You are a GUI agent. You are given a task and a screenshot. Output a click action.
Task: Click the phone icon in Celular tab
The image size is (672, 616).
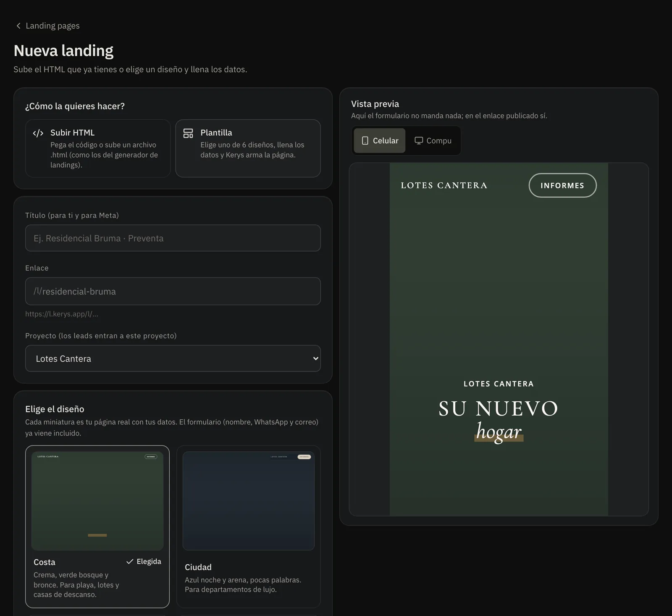[x=365, y=141]
